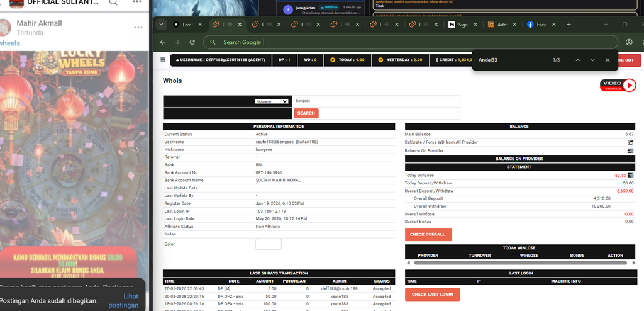Open Mahir Akmall post options menu

click(x=138, y=28)
